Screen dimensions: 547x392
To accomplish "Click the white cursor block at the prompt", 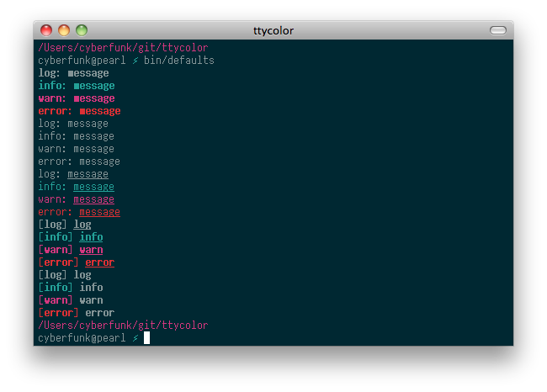I will [x=147, y=337].
